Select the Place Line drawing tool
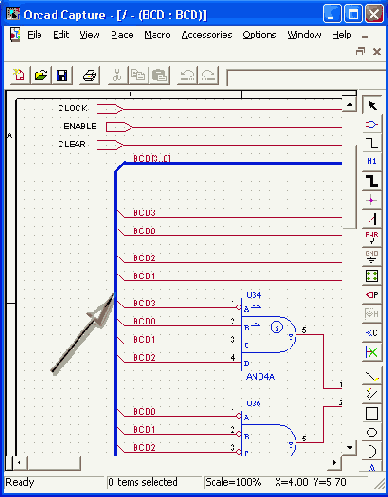The image size is (388, 497). pos(372,376)
